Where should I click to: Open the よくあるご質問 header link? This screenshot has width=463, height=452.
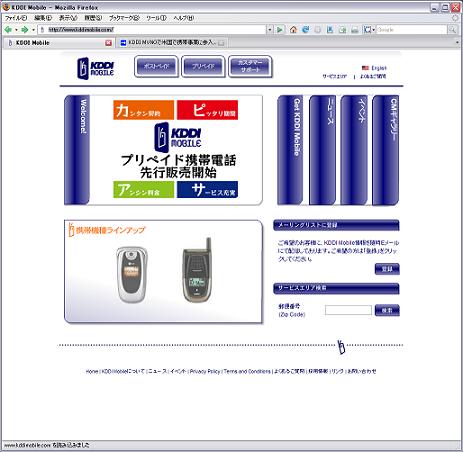[x=373, y=76]
